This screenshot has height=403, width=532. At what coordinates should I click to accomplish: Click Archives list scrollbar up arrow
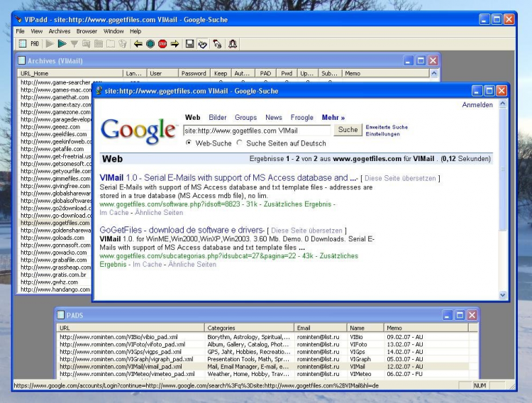[x=434, y=73]
